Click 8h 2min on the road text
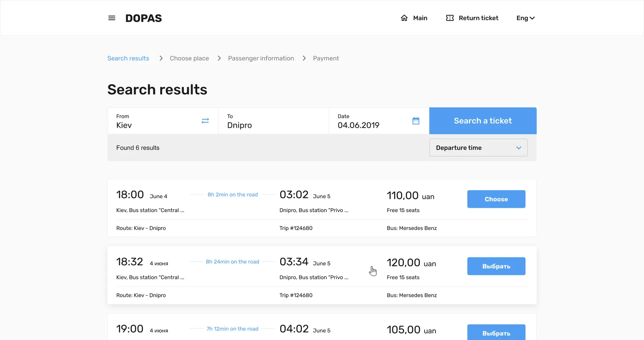 (233, 195)
